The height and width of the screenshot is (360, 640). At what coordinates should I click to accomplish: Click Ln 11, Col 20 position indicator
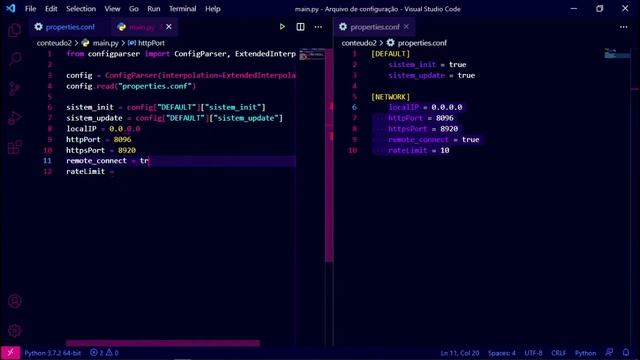[x=460, y=353]
